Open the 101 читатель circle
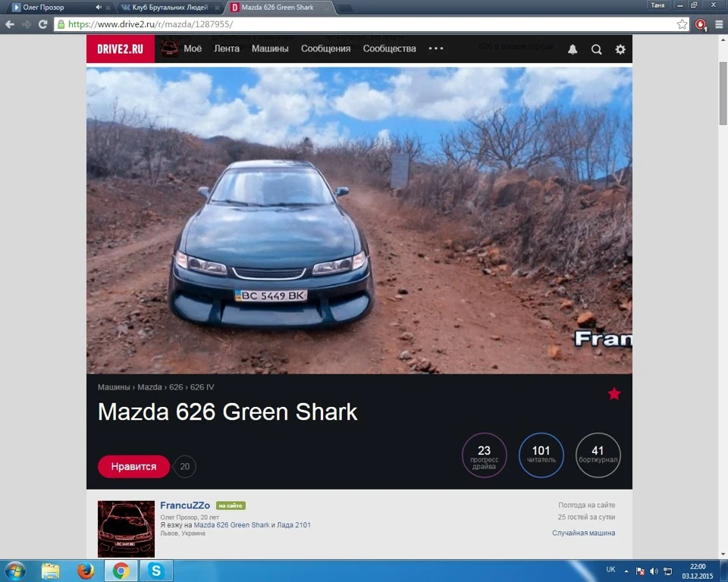 pyautogui.click(x=541, y=455)
